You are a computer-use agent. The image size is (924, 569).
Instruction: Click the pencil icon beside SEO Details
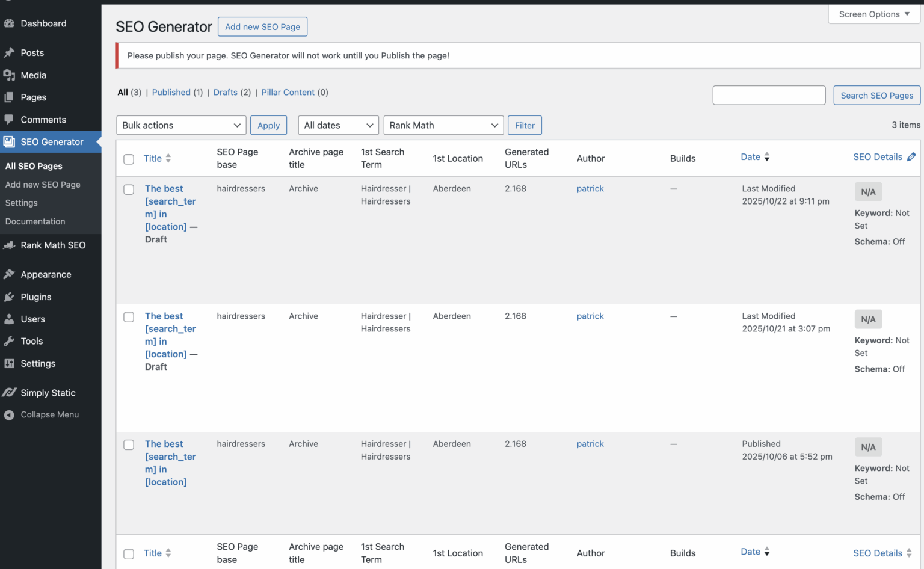point(911,157)
